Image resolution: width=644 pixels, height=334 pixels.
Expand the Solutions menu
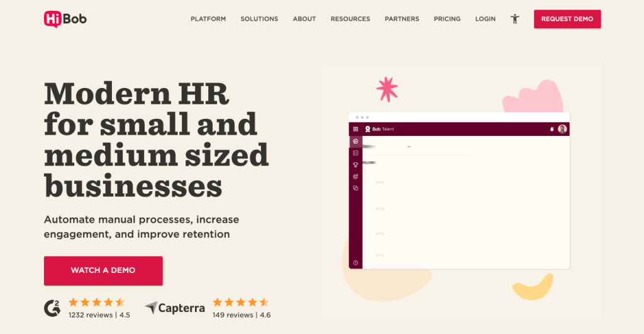point(259,19)
